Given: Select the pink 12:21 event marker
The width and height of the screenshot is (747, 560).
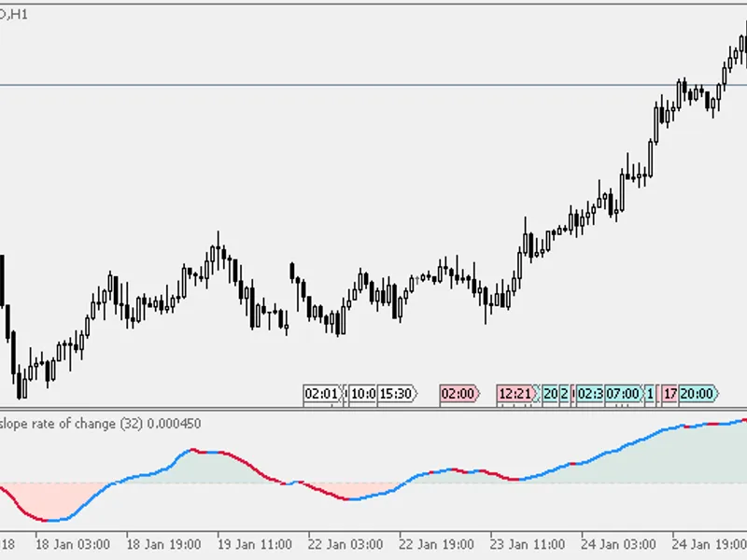Looking at the screenshot, I should [x=516, y=394].
